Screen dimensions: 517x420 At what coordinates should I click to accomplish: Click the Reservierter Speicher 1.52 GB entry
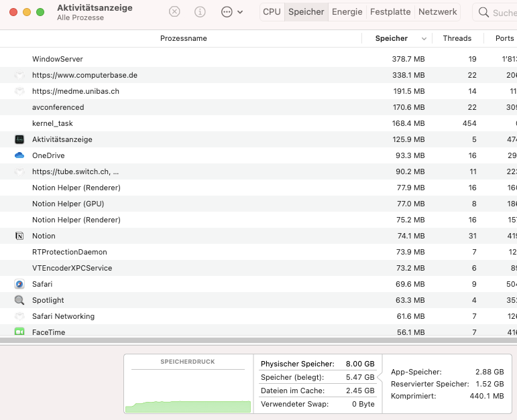[447, 384]
